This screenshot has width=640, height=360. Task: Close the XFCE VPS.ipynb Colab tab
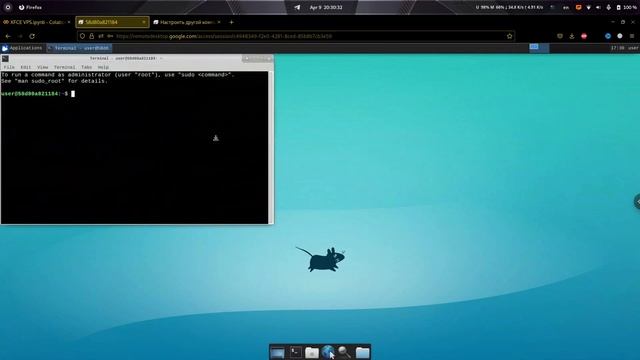(69, 22)
